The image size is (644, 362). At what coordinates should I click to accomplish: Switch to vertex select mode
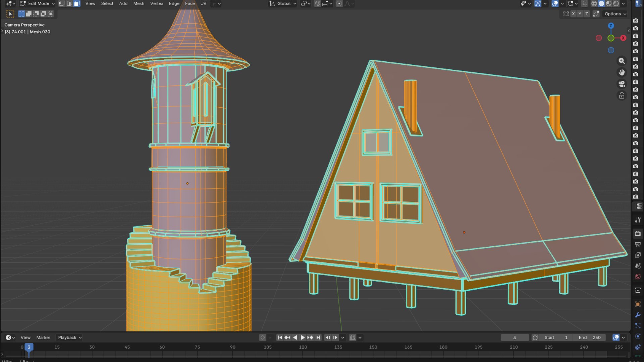click(62, 4)
